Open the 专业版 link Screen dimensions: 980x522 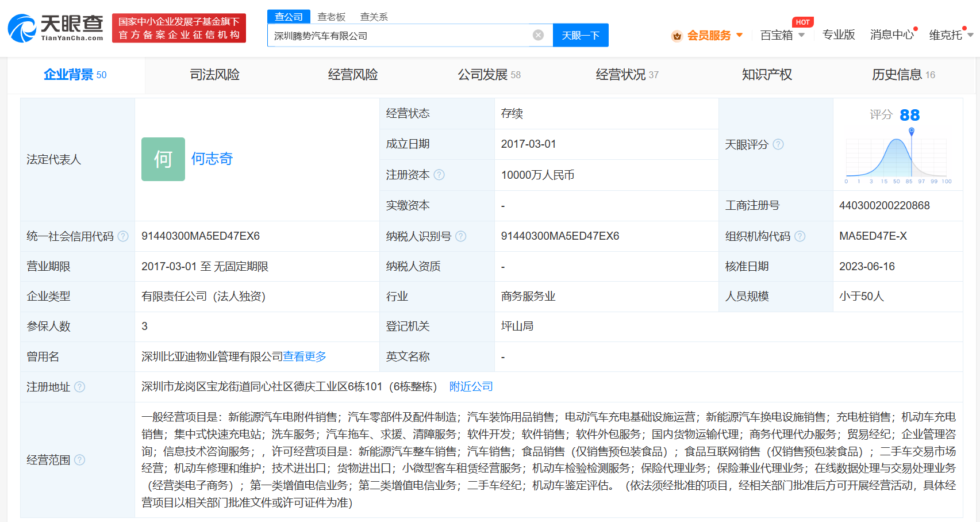[839, 35]
